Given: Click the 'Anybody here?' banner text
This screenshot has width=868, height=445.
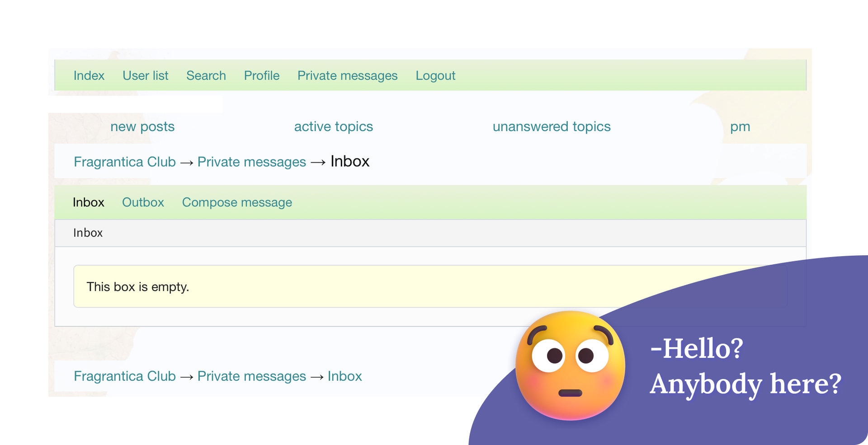Looking at the screenshot, I should point(745,384).
